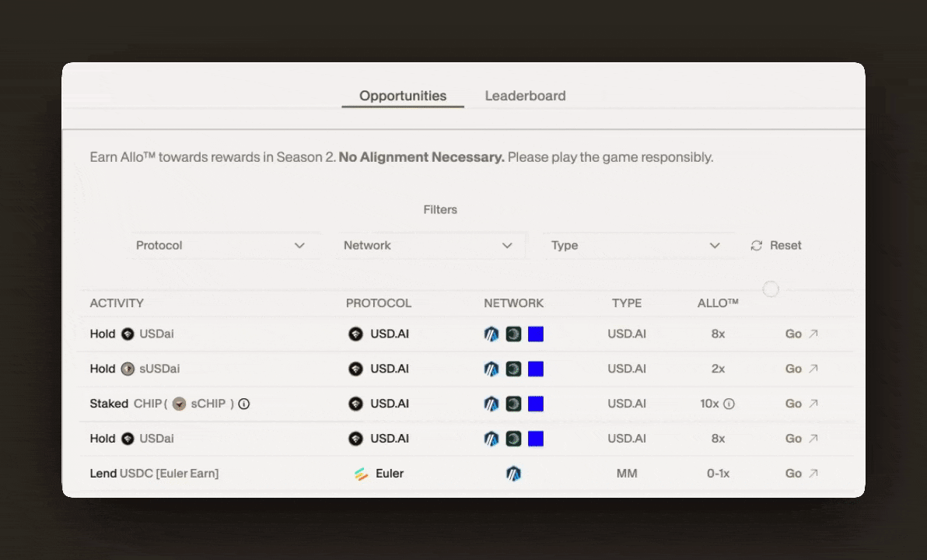Screen dimensions: 927x560
Task: Click the Euler protocol name
Action: 390,474
